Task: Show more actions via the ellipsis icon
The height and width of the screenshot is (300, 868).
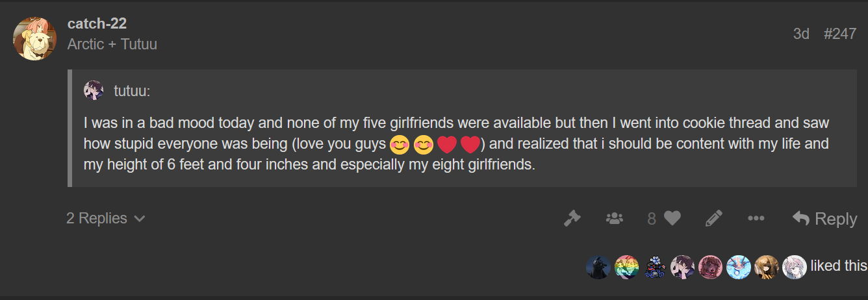Action: tap(756, 219)
